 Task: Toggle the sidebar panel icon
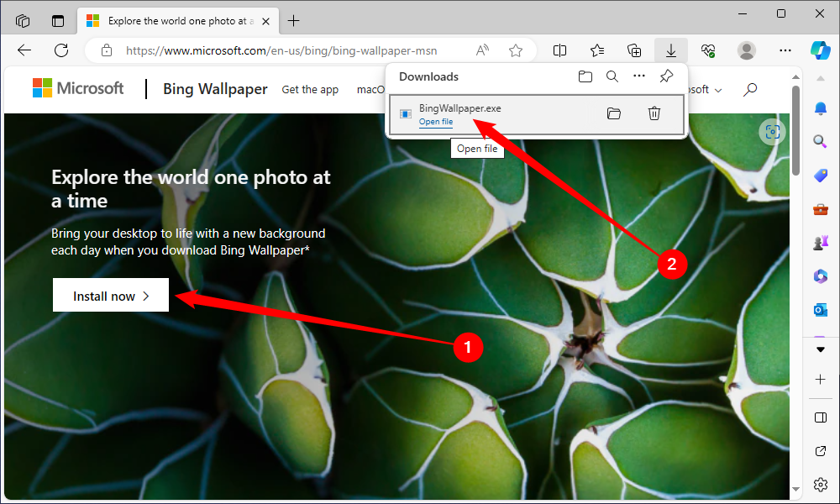click(x=820, y=417)
